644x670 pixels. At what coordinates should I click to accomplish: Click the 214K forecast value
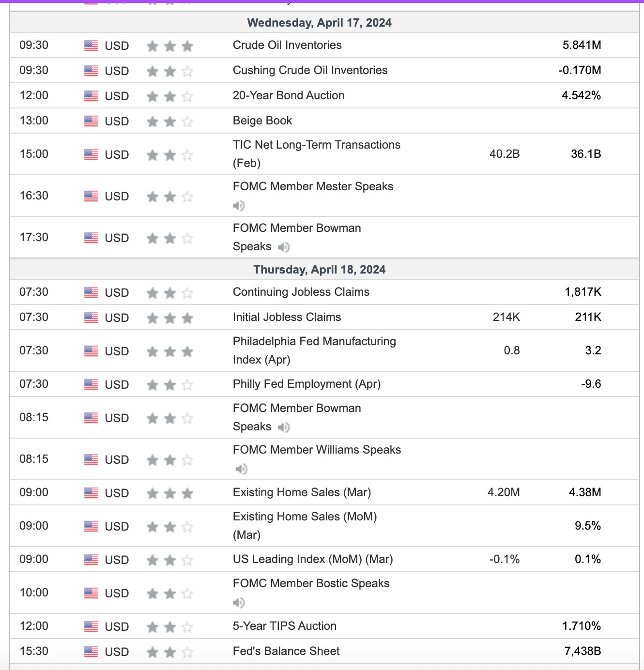(x=506, y=317)
